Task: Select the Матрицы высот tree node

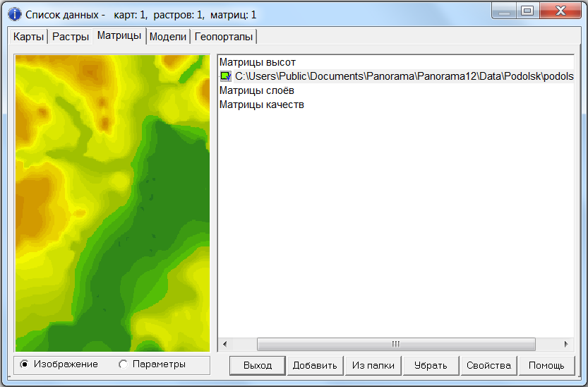Action: pyautogui.click(x=257, y=62)
